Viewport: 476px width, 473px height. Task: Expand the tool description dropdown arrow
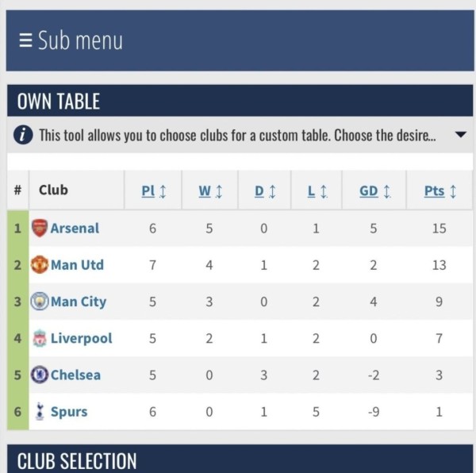(461, 134)
